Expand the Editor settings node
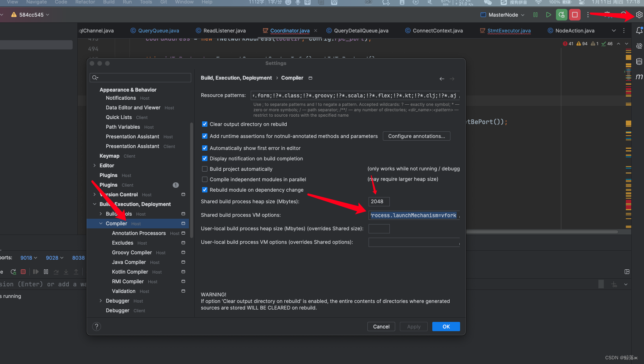The image size is (644, 364). click(95, 165)
